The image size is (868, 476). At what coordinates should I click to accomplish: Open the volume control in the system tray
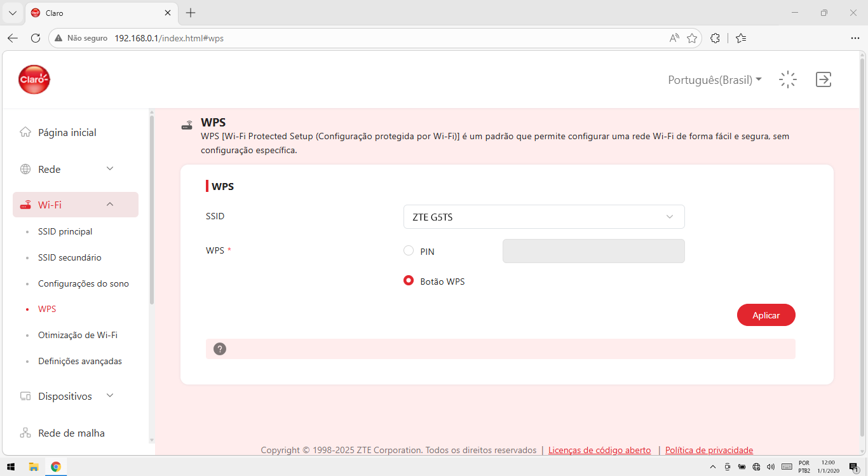point(771,467)
